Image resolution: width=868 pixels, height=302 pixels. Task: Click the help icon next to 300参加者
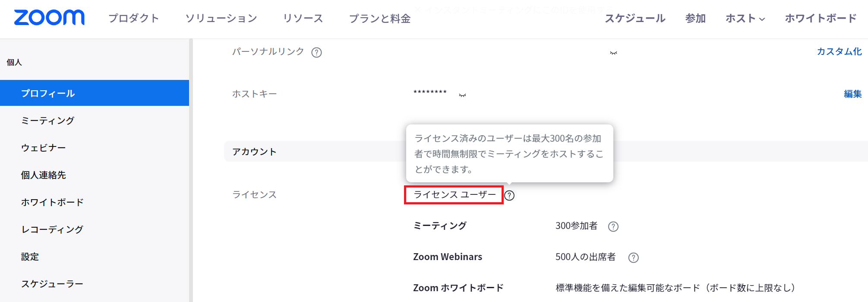pos(614,226)
